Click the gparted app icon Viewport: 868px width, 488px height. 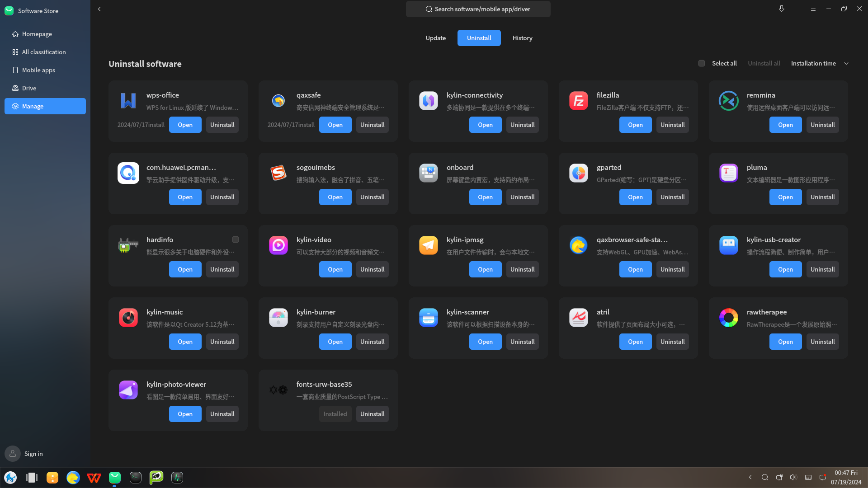click(578, 173)
